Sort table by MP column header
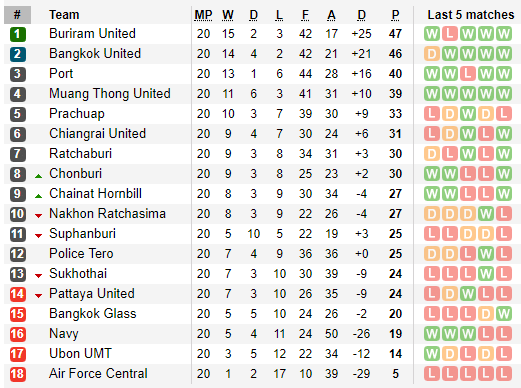This screenshot has width=521, height=388. [203, 15]
